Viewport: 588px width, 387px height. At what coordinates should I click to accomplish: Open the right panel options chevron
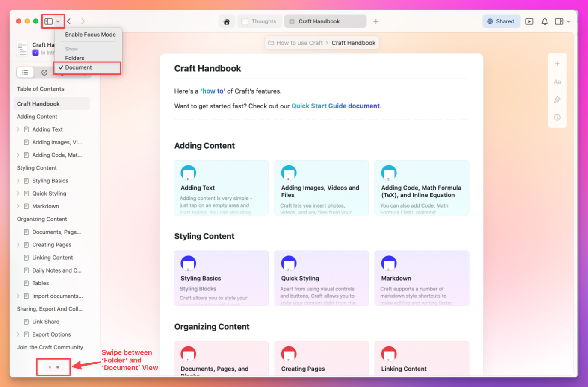coord(569,21)
